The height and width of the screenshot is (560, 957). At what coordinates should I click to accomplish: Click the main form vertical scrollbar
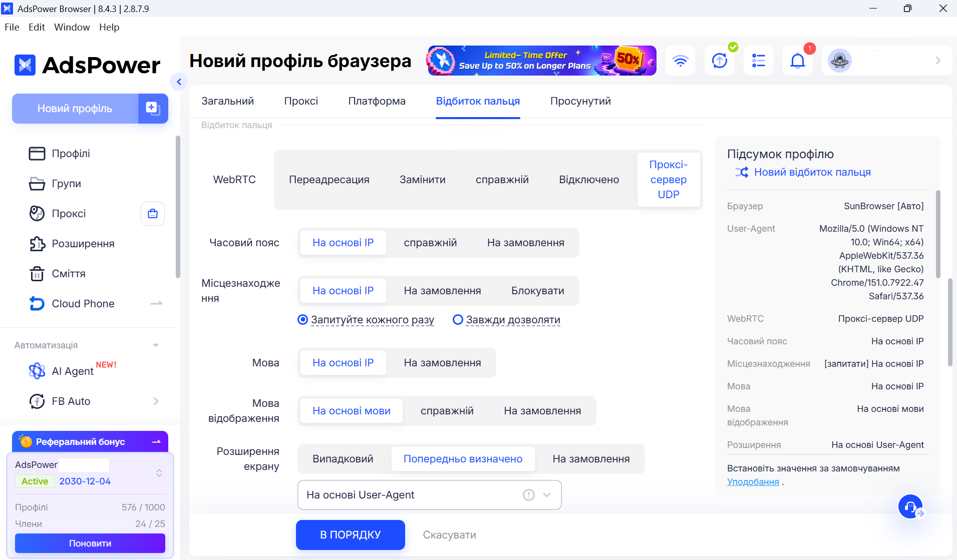950,322
